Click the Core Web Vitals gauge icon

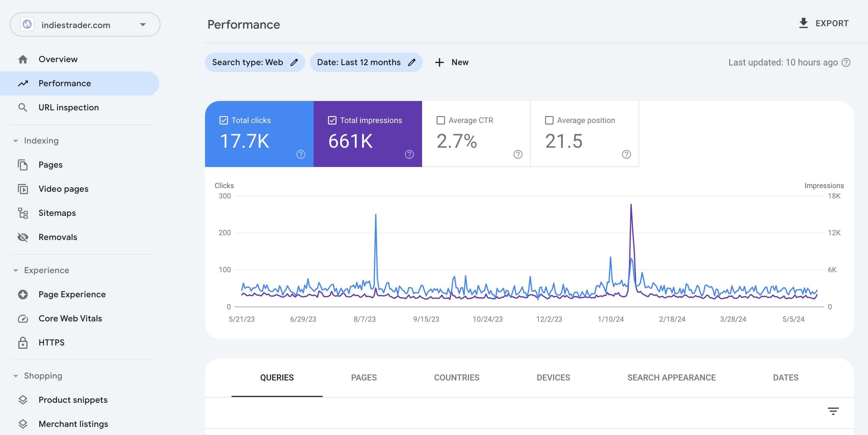[23, 318]
